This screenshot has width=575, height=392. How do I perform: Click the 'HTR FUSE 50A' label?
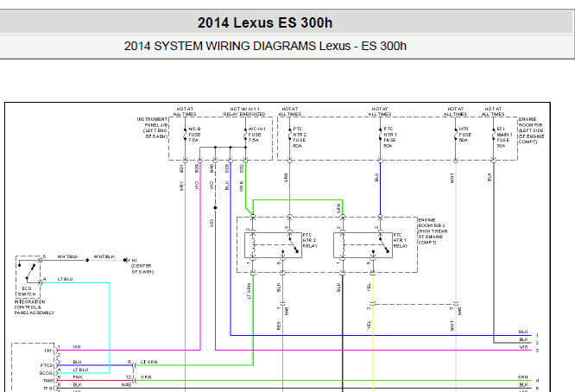tap(464, 135)
